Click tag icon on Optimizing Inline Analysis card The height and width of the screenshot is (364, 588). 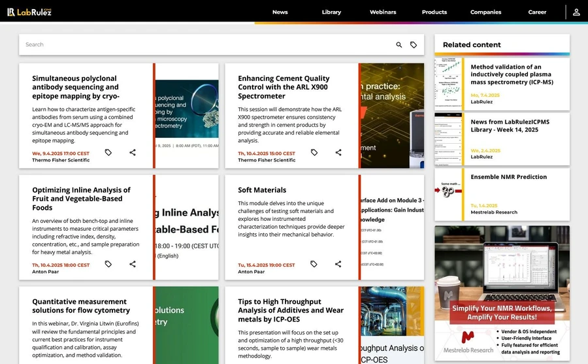point(108,264)
